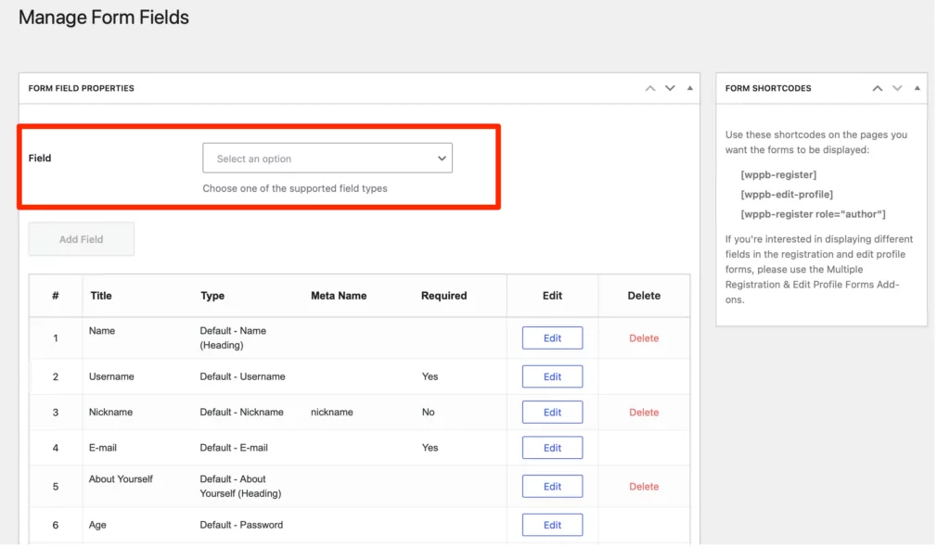
Task: Click the 'About Yourself' title cell
Action: point(121,479)
